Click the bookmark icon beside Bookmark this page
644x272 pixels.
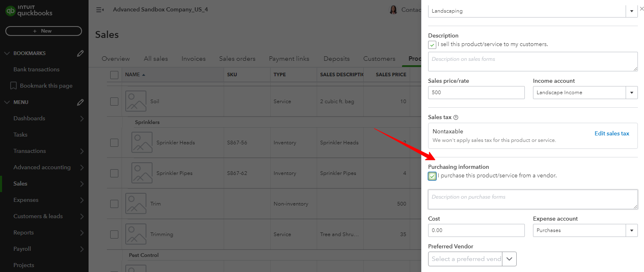click(x=13, y=86)
